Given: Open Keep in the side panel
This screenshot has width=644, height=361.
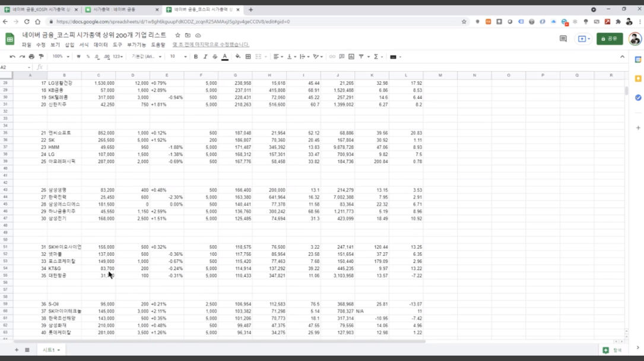Looking at the screenshot, I should (x=638, y=79).
